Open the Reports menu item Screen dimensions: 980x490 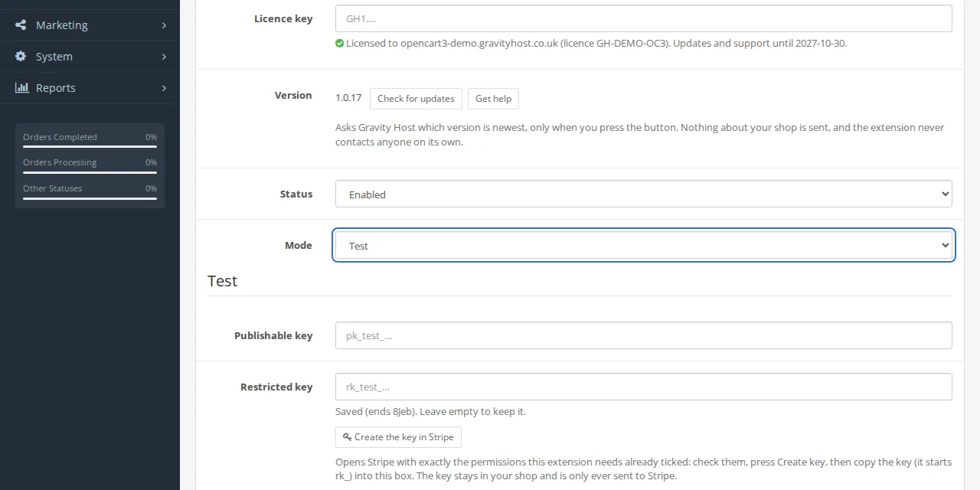(x=90, y=88)
